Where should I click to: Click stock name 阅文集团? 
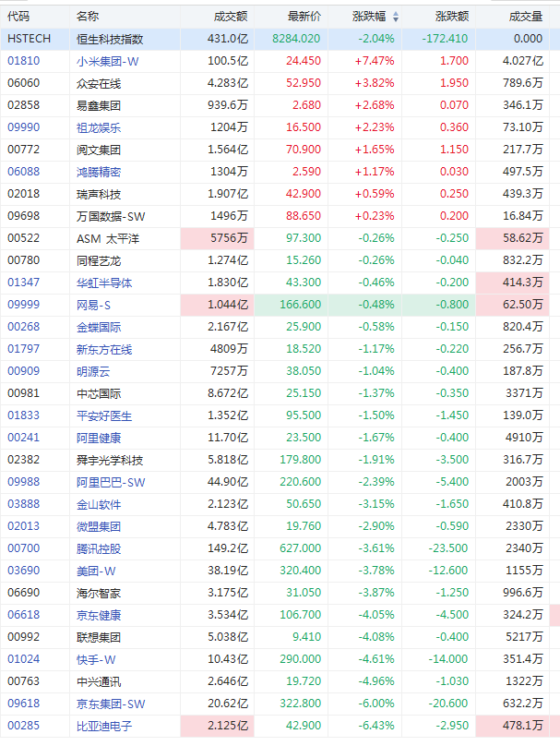click(99, 150)
